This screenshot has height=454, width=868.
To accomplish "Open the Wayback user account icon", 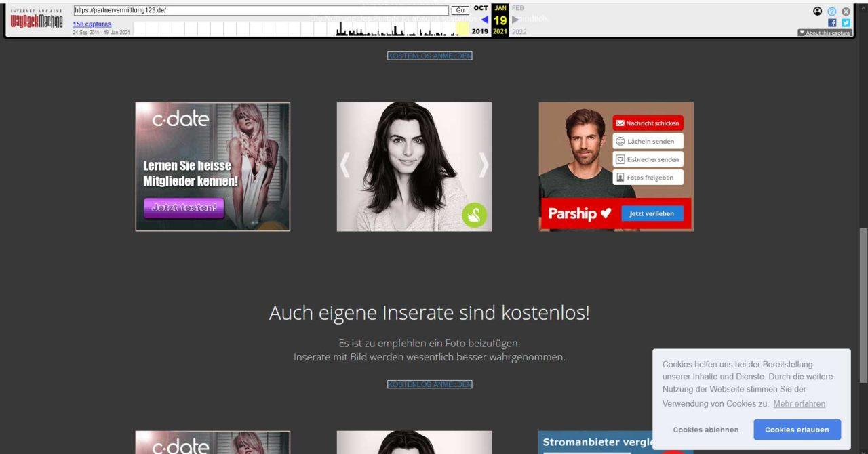I will tap(817, 12).
